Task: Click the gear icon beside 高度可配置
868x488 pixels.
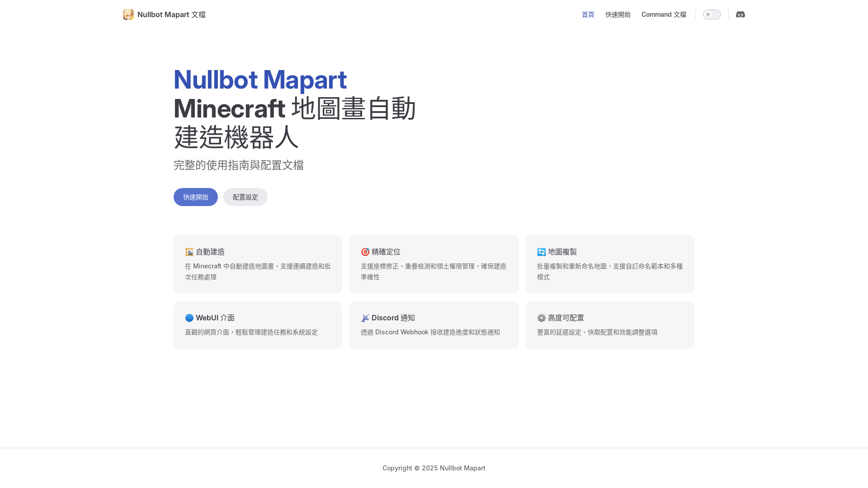Action: pos(542,318)
